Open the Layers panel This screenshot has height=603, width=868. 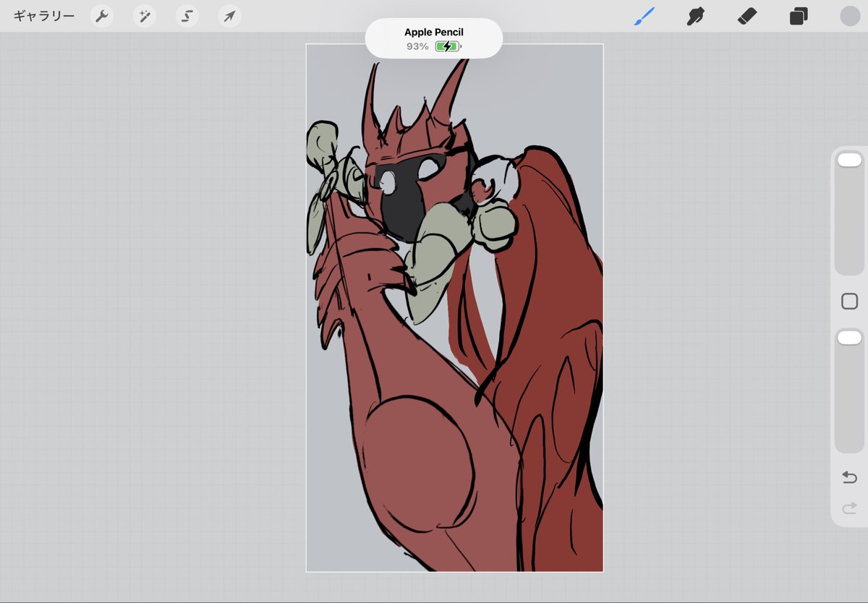coord(799,16)
